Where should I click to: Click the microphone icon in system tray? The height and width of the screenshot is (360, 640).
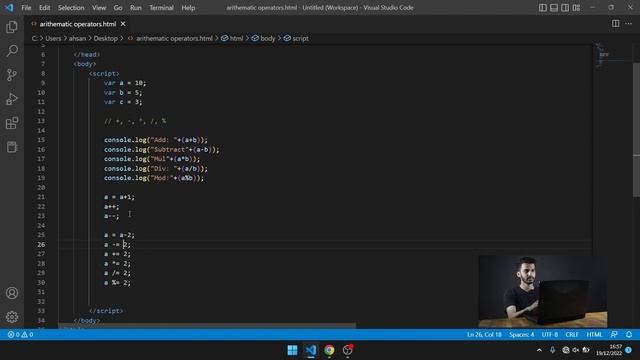point(552,350)
